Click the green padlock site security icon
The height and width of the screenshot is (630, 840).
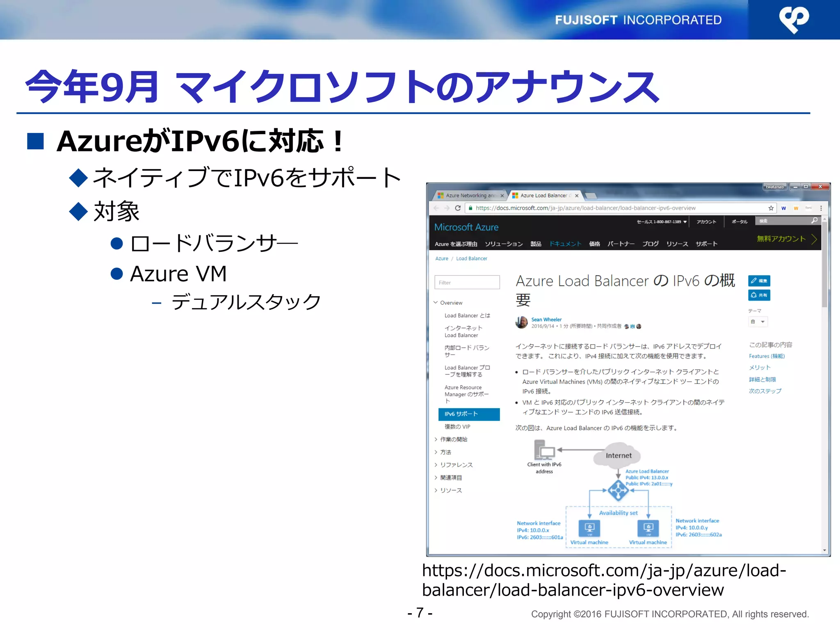[x=470, y=208]
